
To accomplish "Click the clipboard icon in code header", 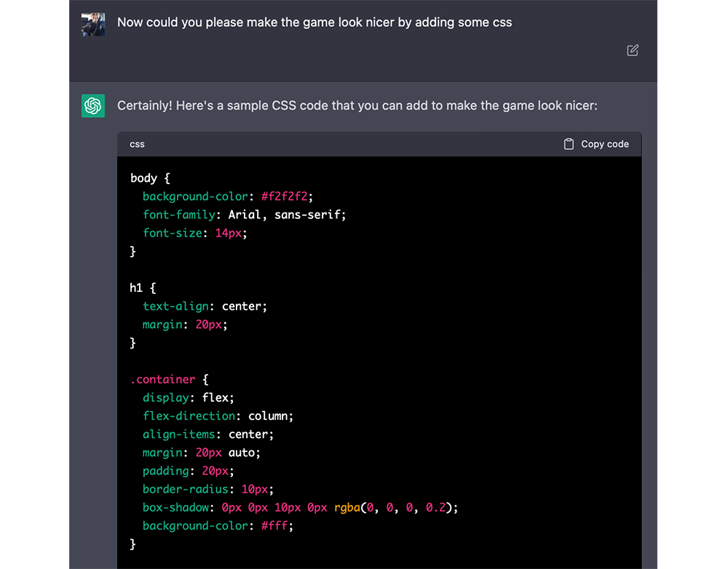I will coord(569,144).
